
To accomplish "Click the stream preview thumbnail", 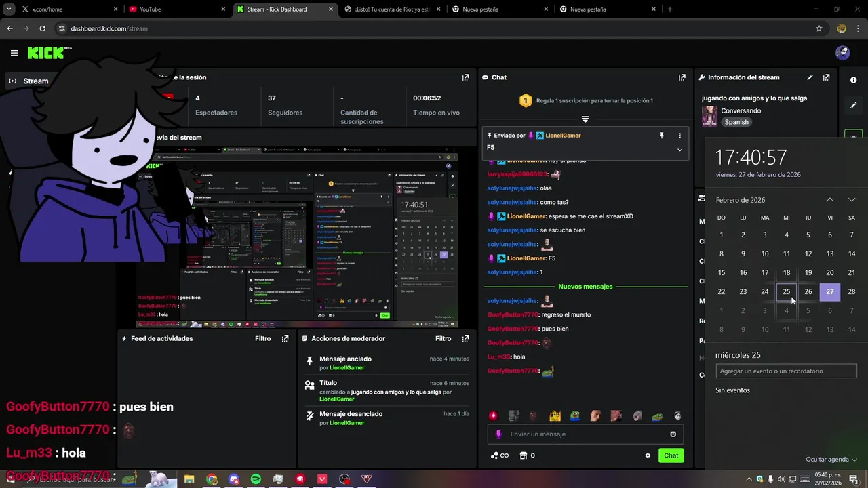I will [297, 237].
